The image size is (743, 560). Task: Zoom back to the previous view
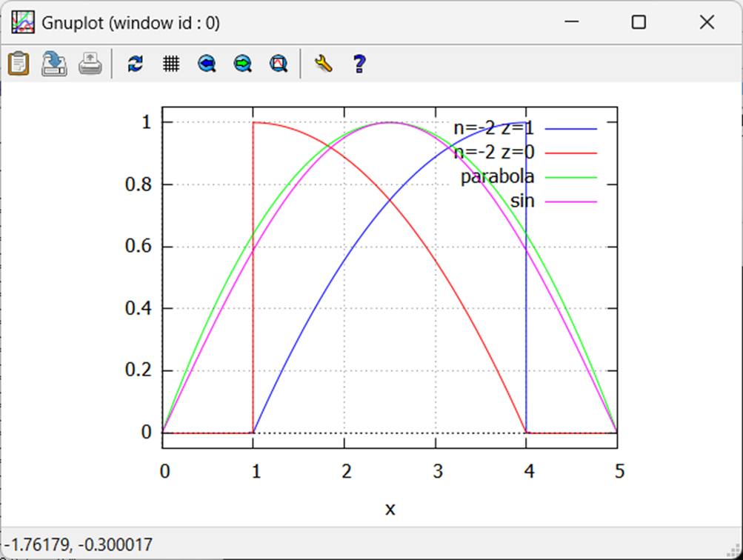pos(207,64)
